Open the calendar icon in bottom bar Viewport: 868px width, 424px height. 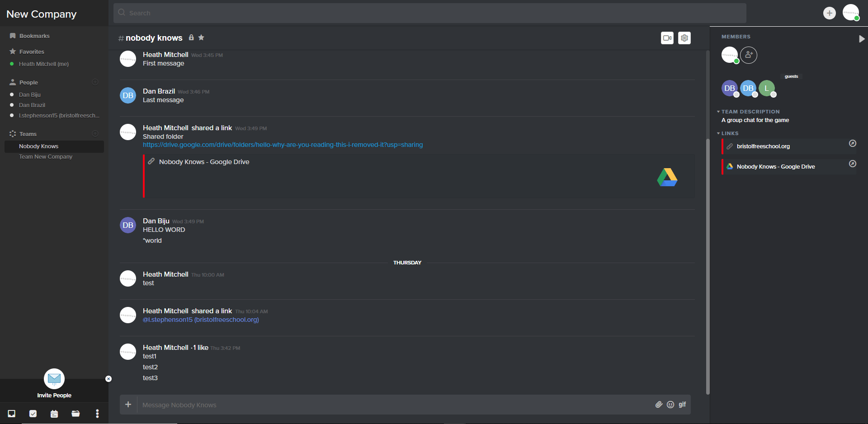point(54,414)
